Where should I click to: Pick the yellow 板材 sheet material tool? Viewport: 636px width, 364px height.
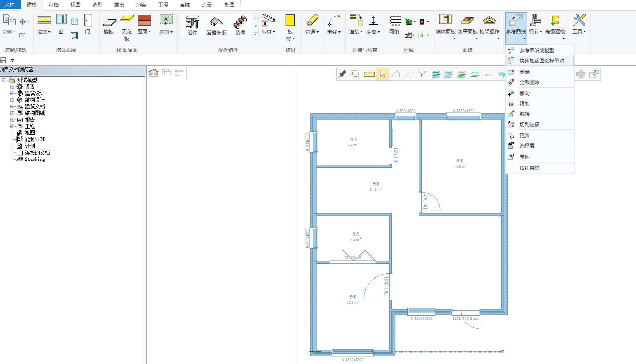click(290, 20)
